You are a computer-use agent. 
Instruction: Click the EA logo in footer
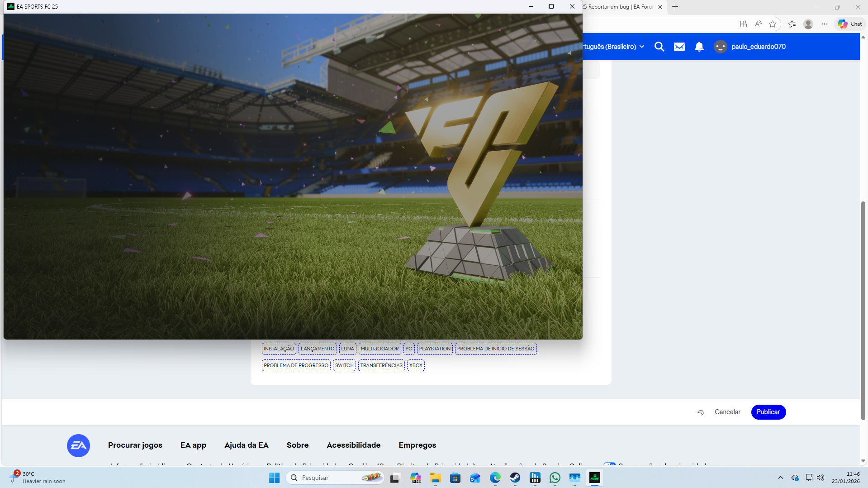[x=78, y=445]
